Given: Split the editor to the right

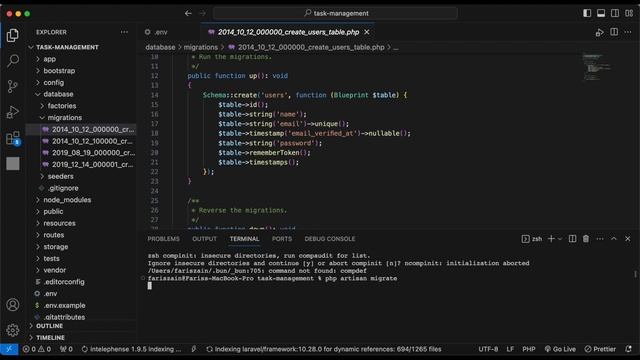Looking at the screenshot, I should [614, 32].
